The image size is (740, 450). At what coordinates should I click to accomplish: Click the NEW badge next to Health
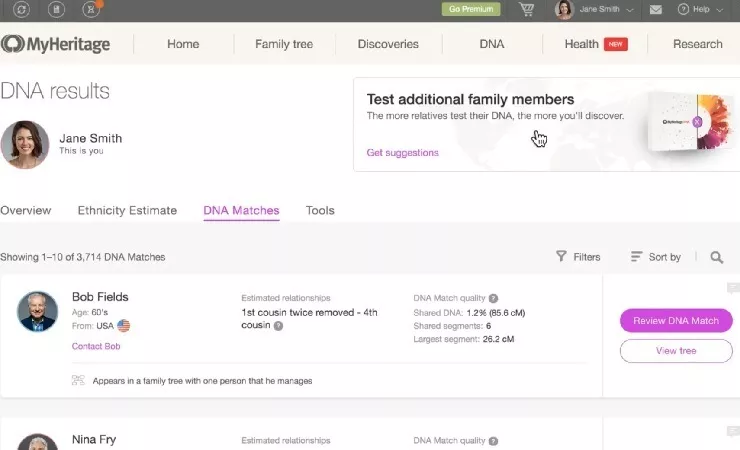[x=615, y=44]
